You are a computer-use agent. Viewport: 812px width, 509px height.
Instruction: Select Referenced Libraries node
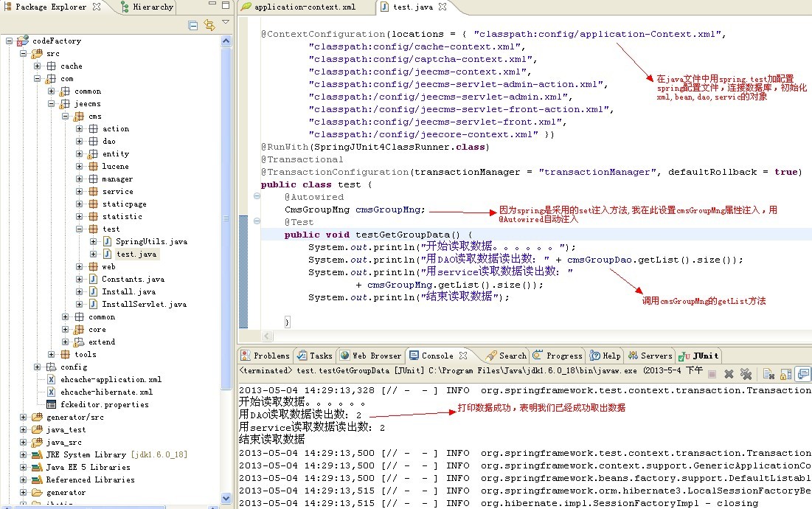pos(90,480)
